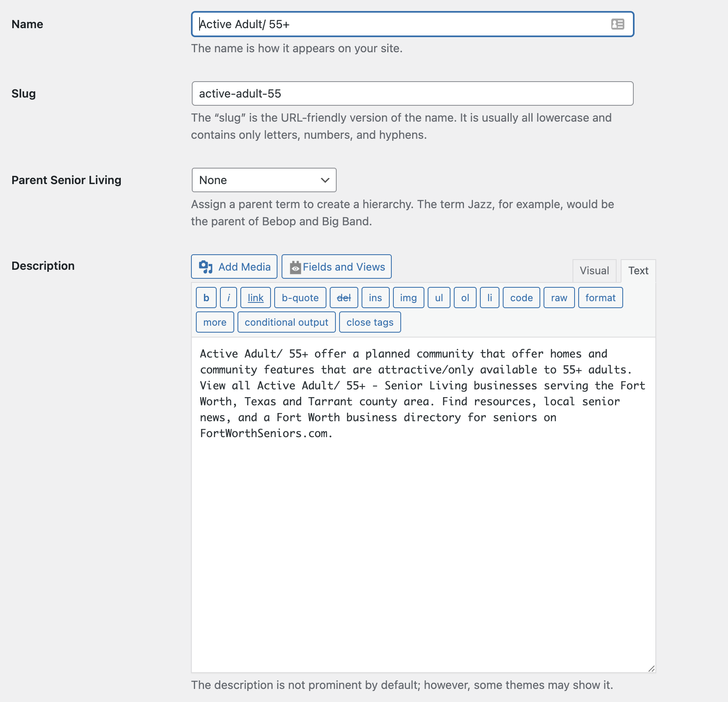The width and height of the screenshot is (728, 702).
Task: Click the format quicktag button
Action: coord(600,298)
